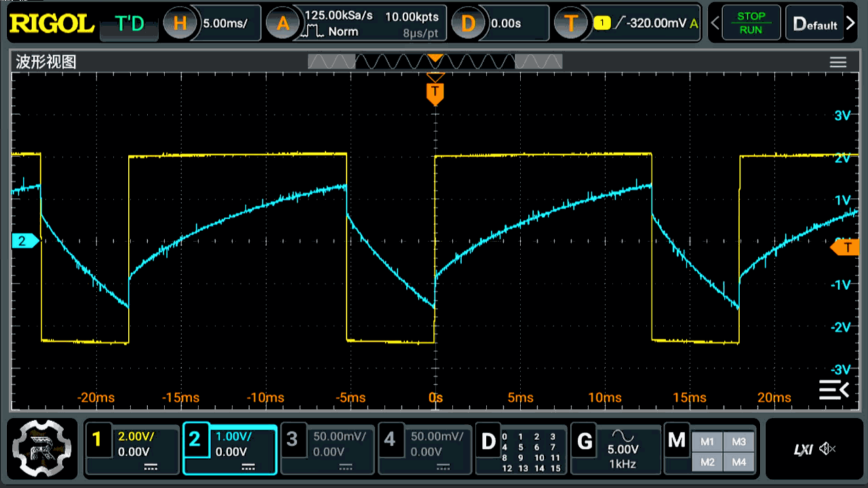Click the 3V vertical scale label

[x=842, y=115]
